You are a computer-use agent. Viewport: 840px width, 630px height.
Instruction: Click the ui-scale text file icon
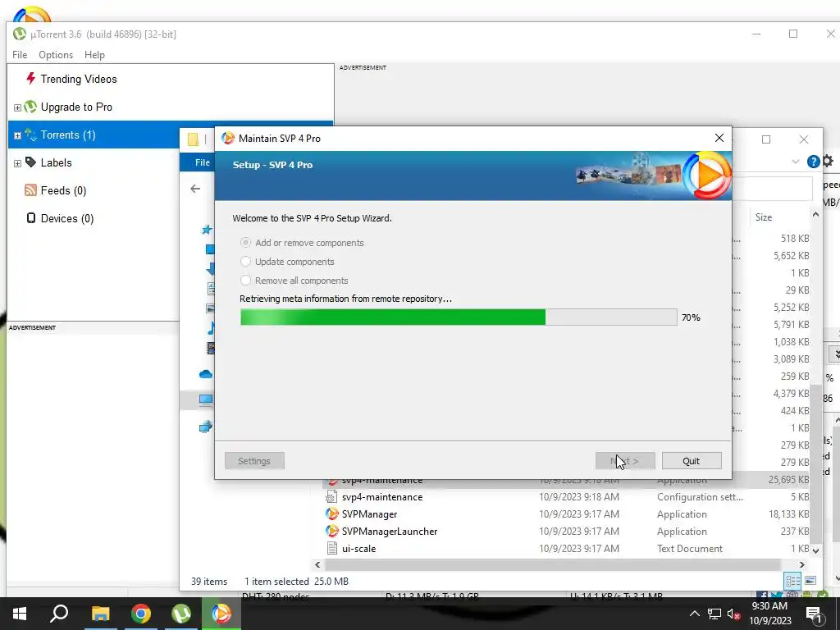click(x=332, y=548)
